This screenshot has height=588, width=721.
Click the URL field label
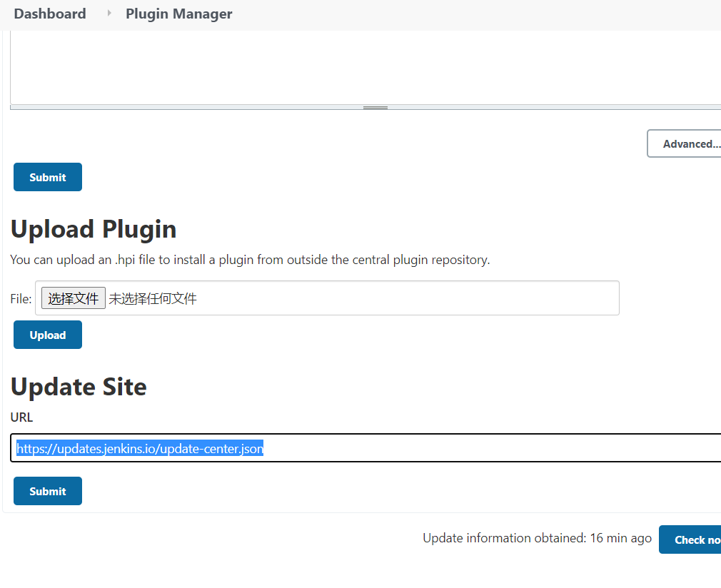[x=21, y=417]
